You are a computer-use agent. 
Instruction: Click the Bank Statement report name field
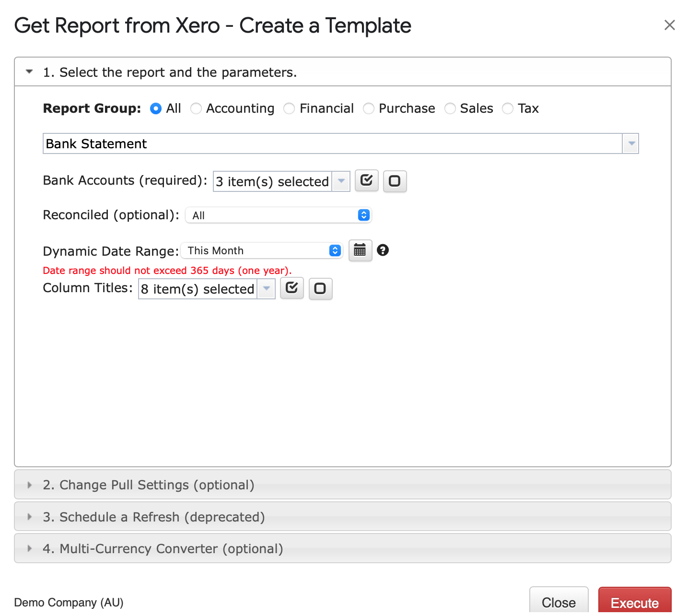[x=333, y=143]
